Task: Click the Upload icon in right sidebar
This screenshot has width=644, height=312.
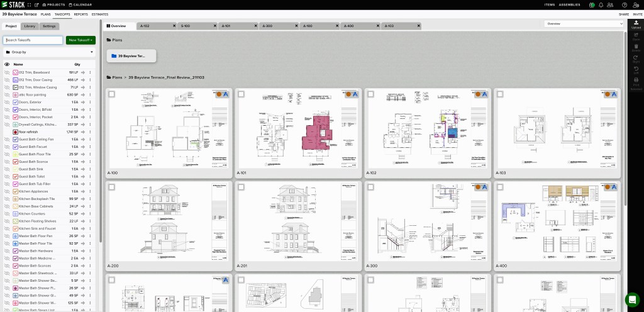Action: [636, 24]
